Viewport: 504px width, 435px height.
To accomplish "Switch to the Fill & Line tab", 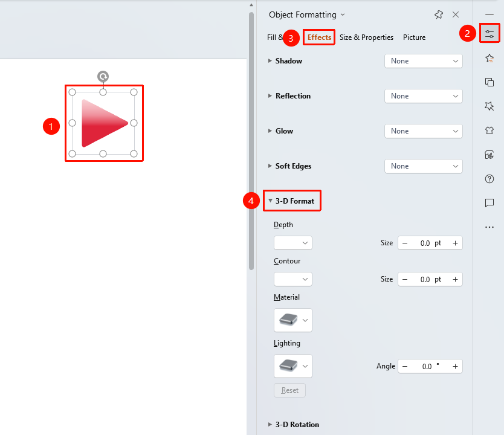I will (x=275, y=37).
